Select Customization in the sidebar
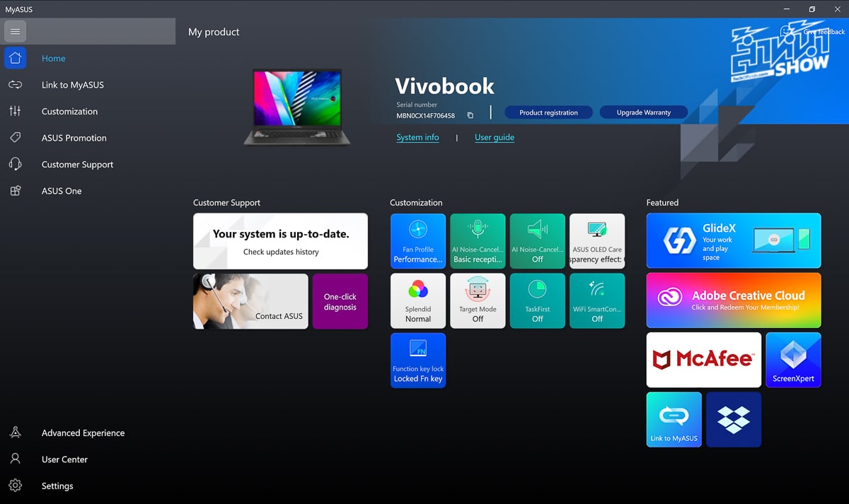The image size is (849, 504). (69, 112)
